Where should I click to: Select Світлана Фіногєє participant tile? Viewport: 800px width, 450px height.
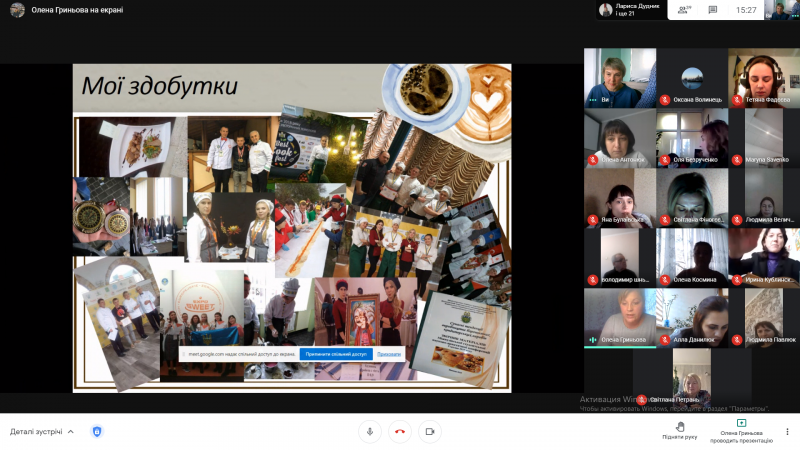pyautogui.click(x=692, y=198)
